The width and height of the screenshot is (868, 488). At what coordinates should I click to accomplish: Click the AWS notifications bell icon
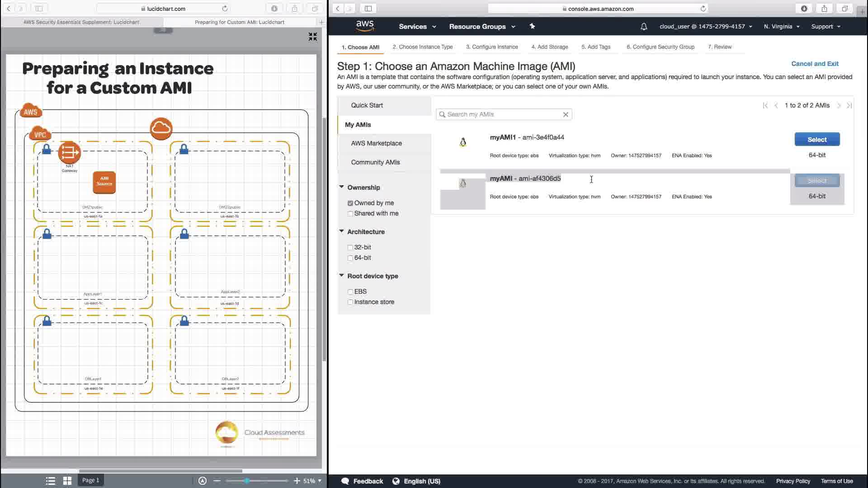644,27
